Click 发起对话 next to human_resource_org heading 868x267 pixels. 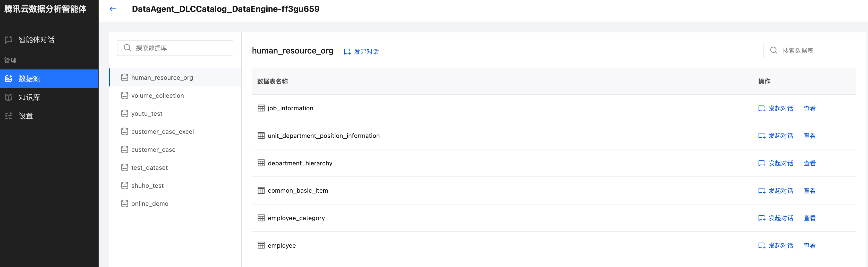pos(361,51)
